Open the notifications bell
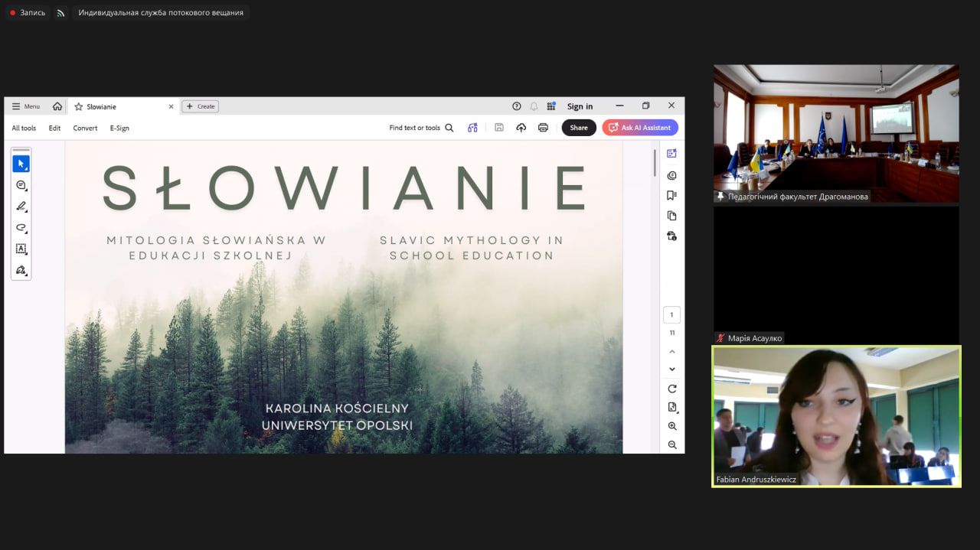The height and width of the screenshot is (550, 980). coord(534,106)
